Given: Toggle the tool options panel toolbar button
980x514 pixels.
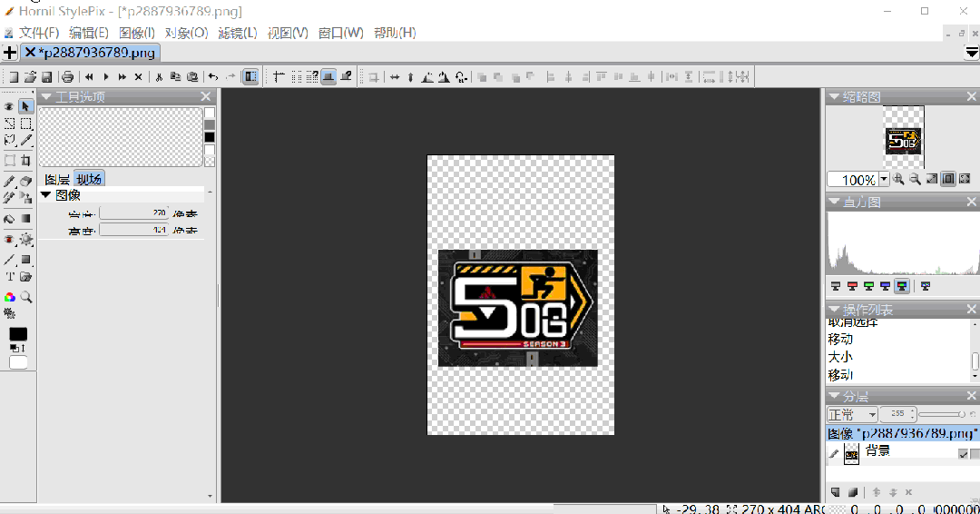Looking at the screenshot, I should coord(250,77).
